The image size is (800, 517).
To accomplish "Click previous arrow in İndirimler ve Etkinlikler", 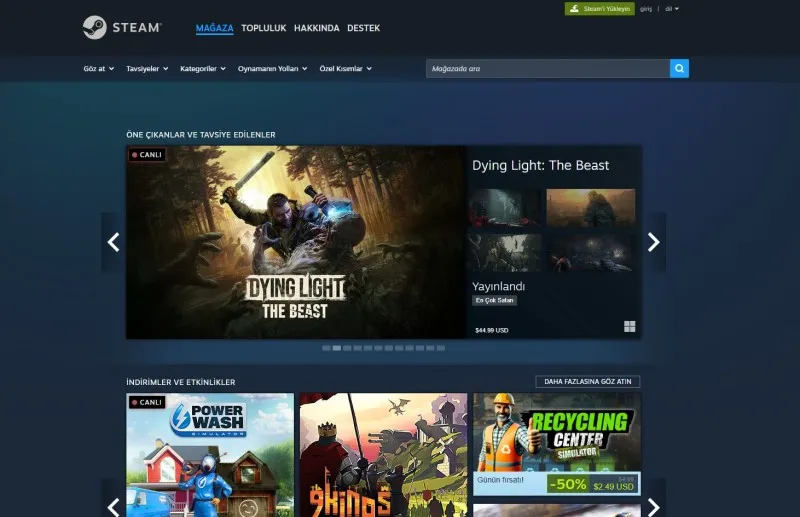I will pyautogui.click(x=113, y=506).
